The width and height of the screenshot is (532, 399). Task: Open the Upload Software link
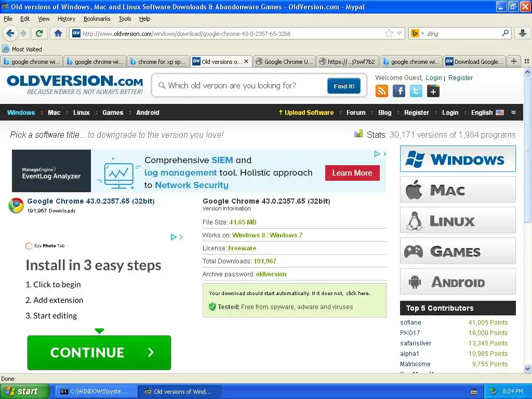click(306, 112)
